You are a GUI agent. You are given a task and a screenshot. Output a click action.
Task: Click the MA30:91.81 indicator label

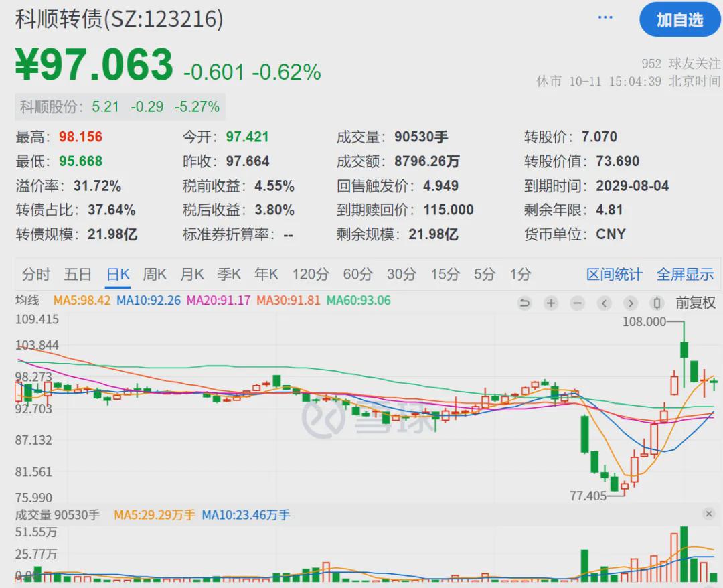[x=288, y=301]
